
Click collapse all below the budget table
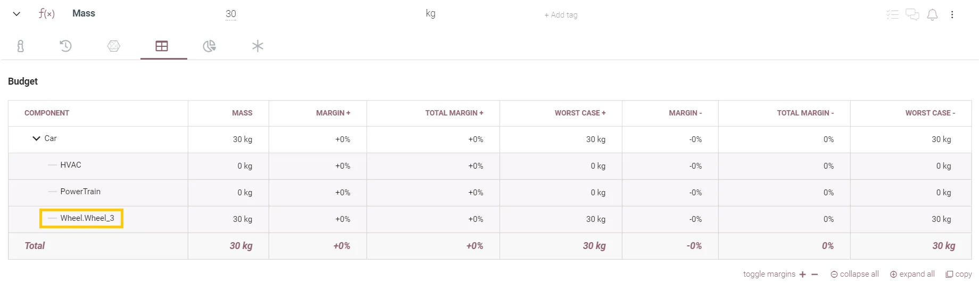point(854,275)
